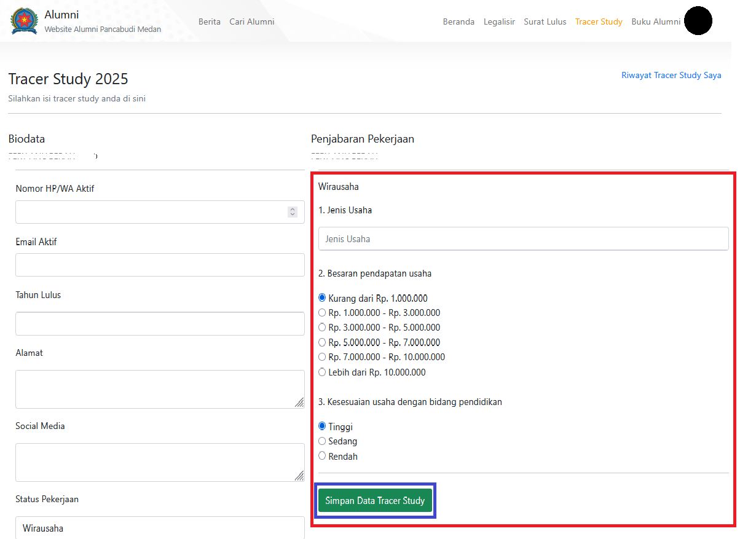Open the Status Pekerjaan Wirausaha dropdown
Screen dimensions: 756x539
160,528
